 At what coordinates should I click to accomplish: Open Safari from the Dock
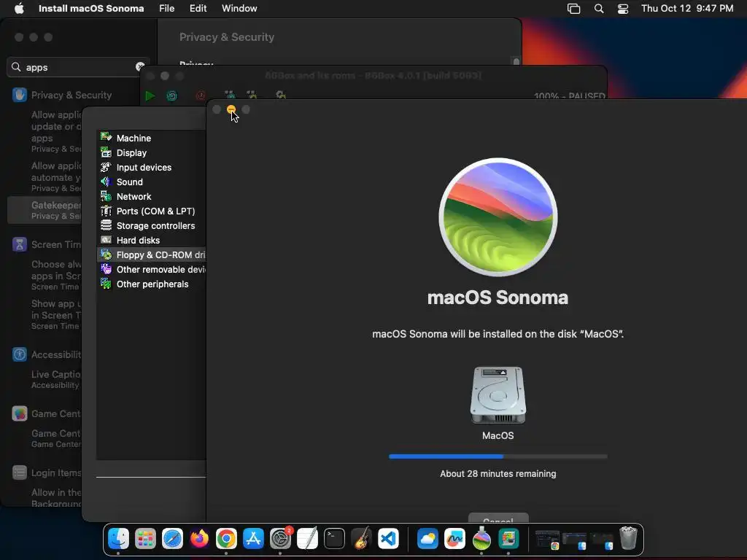(172, 539)
